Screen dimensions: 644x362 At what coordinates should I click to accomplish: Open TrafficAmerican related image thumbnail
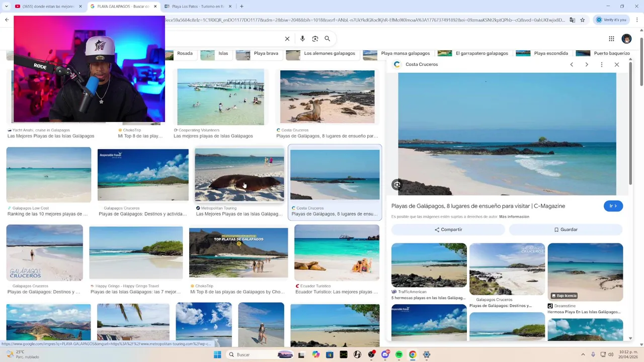pyautogui.click(x=429, y=265)
